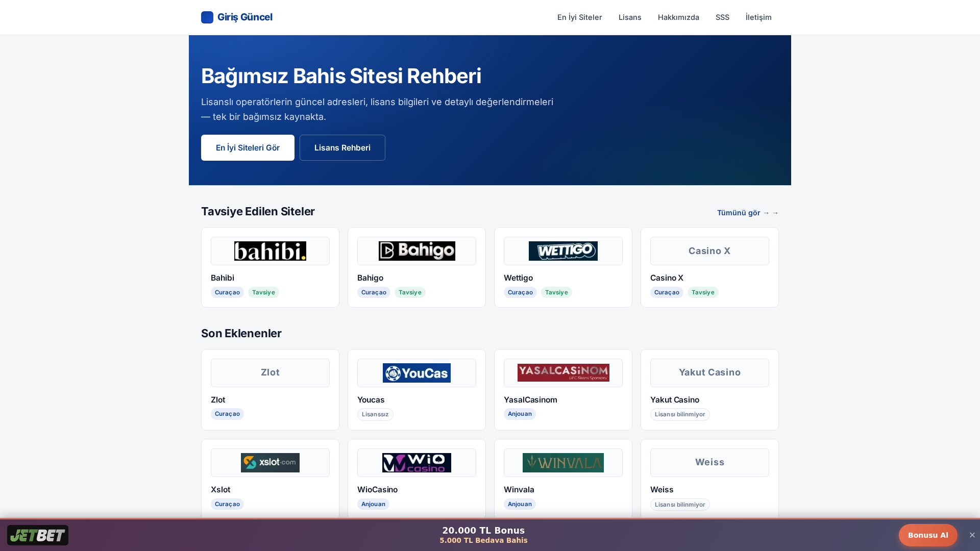Click the Lisans Rehberi button
The image size is (980, 551).
342,147
